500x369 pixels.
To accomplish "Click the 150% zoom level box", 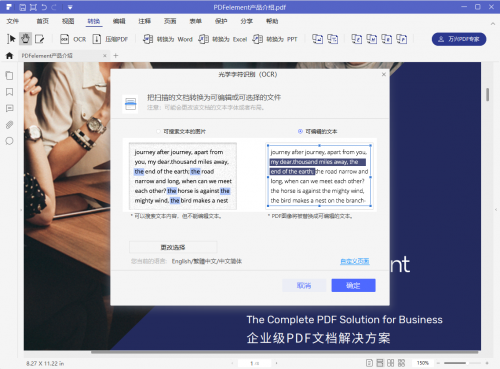I will click(x=423, y=363).
